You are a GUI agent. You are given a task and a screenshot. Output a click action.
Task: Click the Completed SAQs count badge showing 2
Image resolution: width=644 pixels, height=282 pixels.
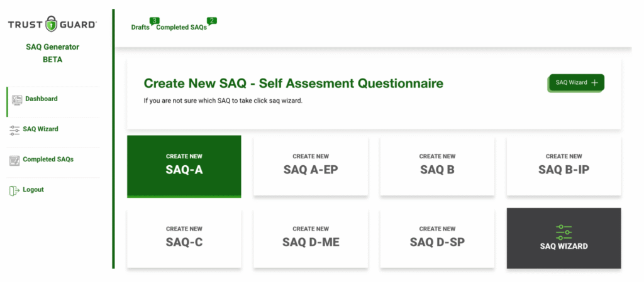212,21
